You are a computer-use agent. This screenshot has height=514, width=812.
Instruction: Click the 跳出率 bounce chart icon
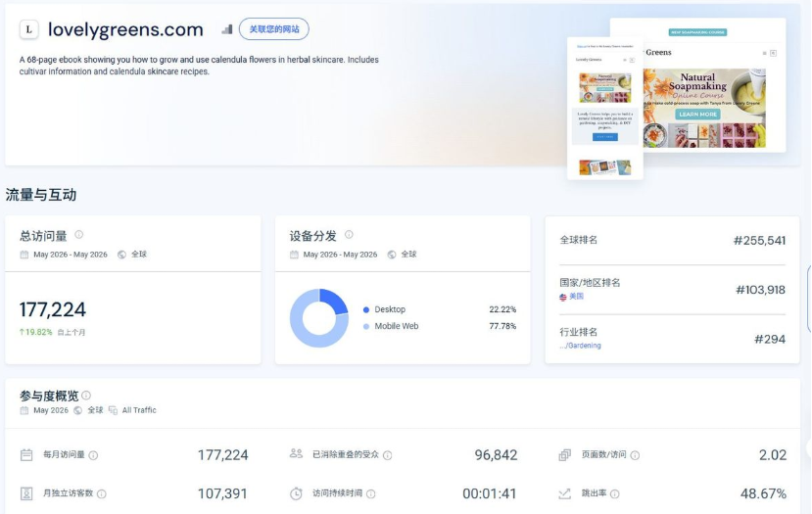tap(565, 493)
